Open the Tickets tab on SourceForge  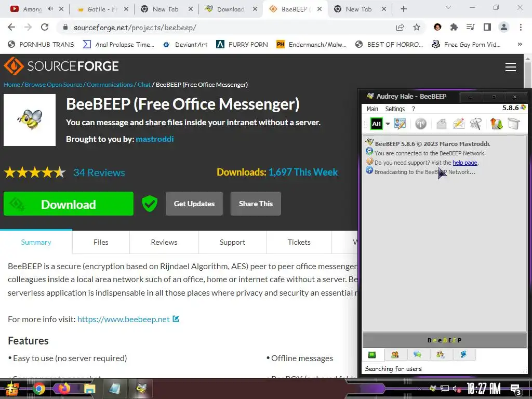point(299,242)
